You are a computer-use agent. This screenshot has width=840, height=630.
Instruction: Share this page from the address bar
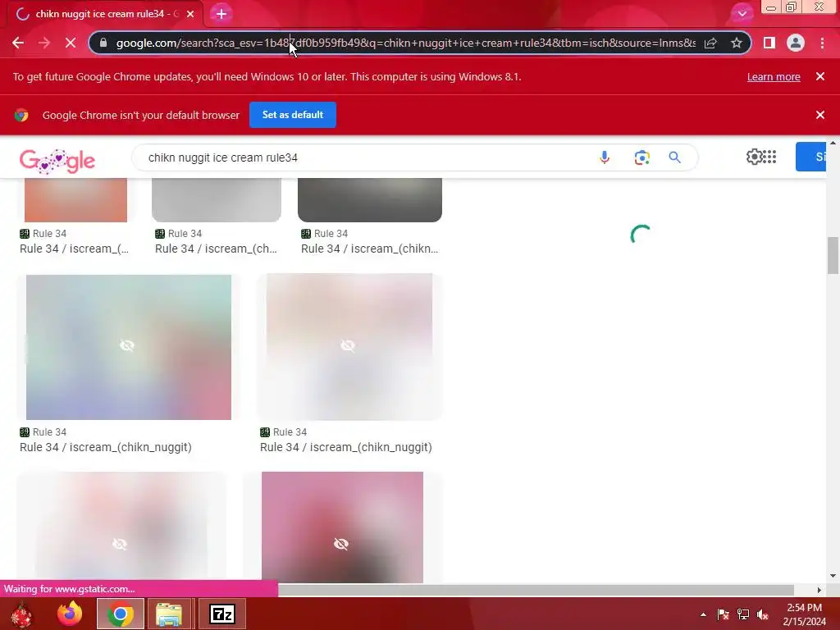[x=710, y=43]
